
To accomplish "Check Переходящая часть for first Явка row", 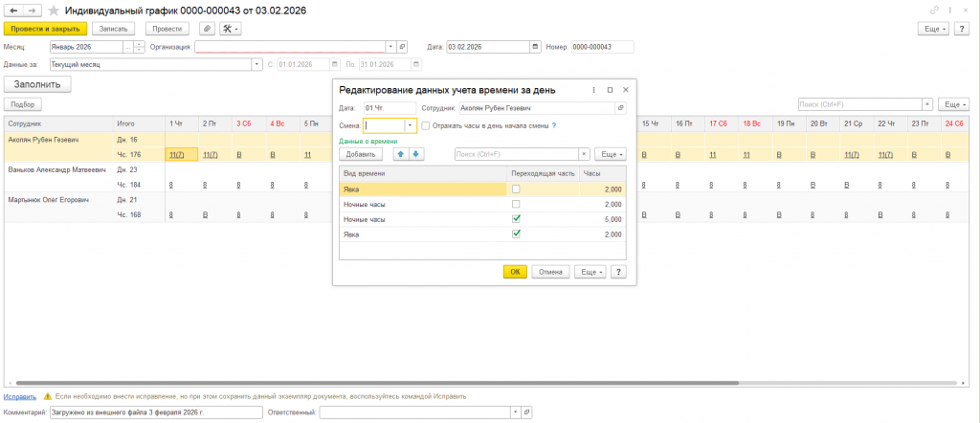I will point(516,189).
